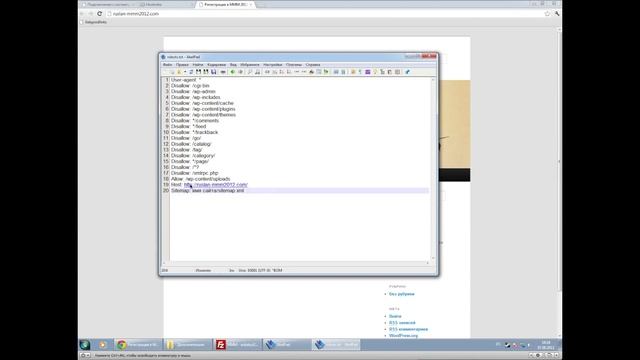
Task: Open the Правка menu in AkelPad
Action: pyautogui.click(x=182, y=64)
